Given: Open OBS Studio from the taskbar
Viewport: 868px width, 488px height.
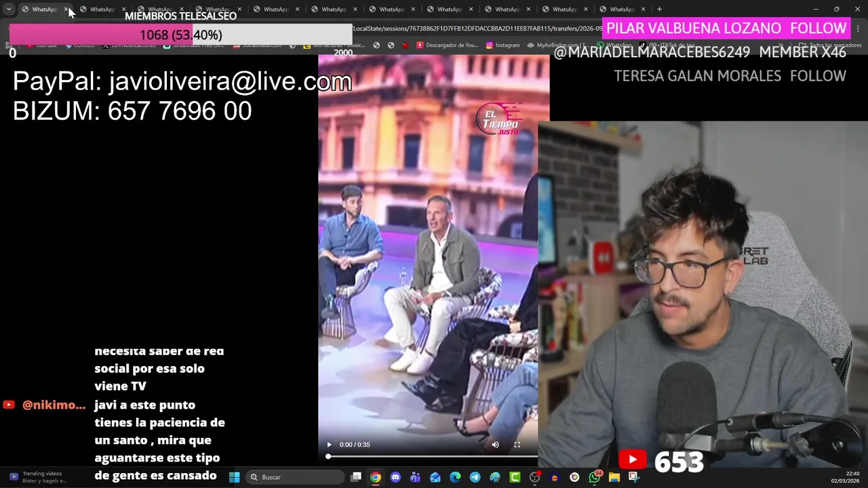Looking at the screenshot, I should point(534,477).
